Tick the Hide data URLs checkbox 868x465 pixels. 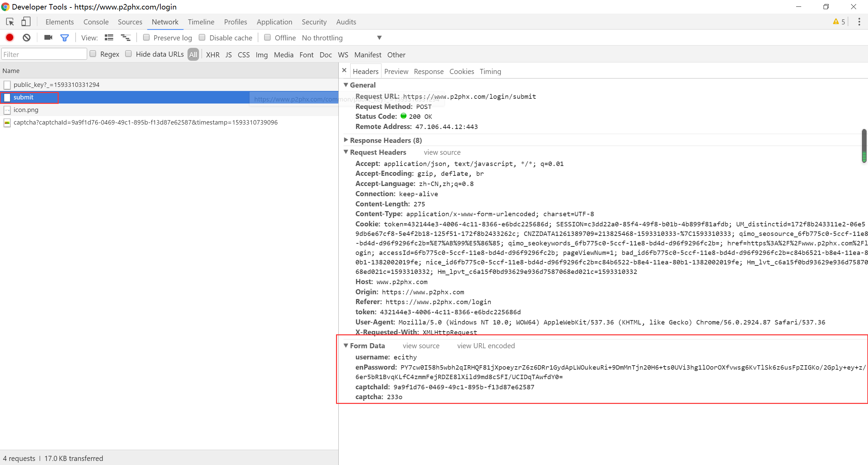tap(129, 54)
